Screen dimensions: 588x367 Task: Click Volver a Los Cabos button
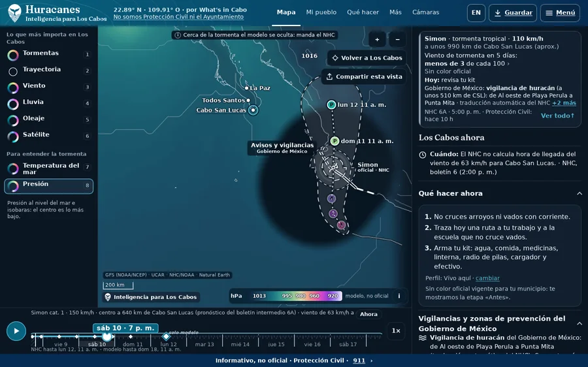coord(367,57)
